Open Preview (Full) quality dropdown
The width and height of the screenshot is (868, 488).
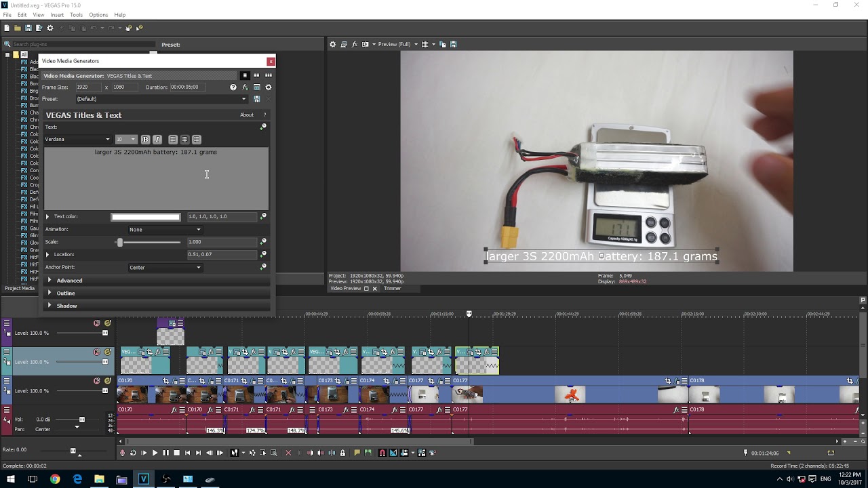click(398, 44)
